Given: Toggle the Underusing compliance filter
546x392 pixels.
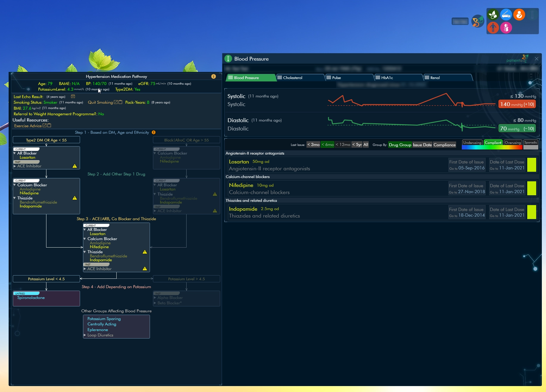Looking at the screenshot, I should coord(472,143).
